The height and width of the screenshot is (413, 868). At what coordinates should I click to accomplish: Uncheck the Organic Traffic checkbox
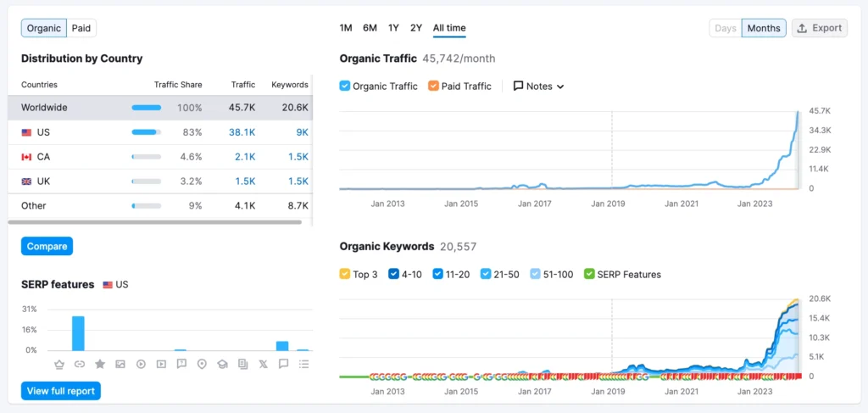pos(345,86)
